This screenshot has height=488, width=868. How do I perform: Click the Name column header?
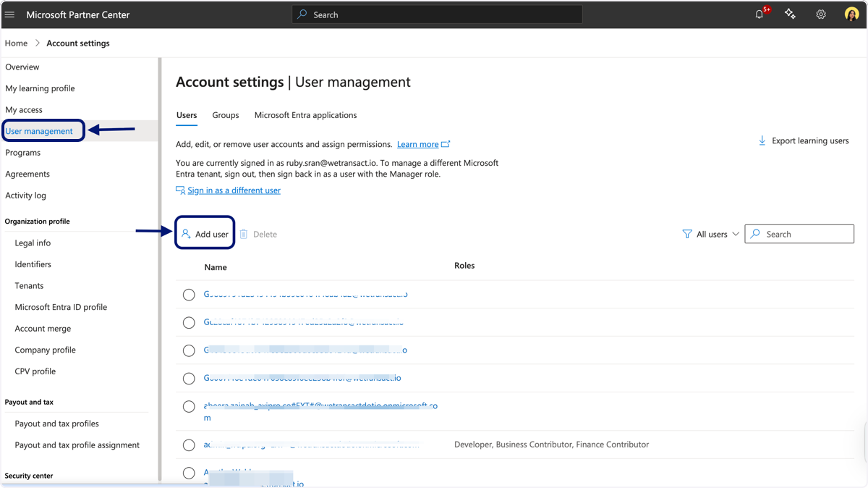(x=216, y=267)
